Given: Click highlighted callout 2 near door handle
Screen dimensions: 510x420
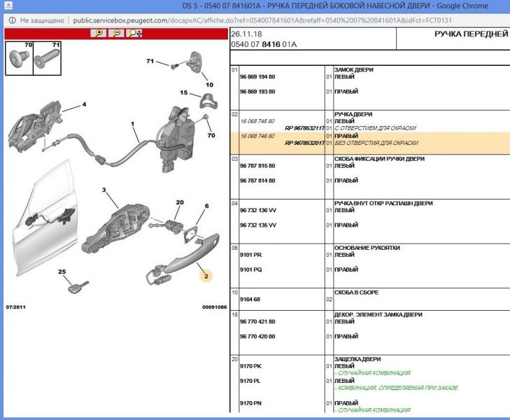Looking at the screenshot, I should [206, 276].
